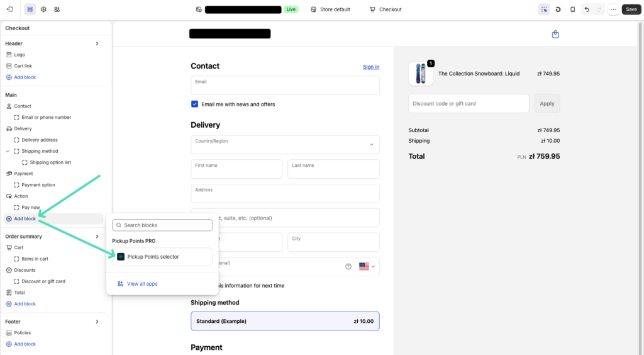The width and height of the screenshot is (644, 355).
Task: Click the Undo icon
Action: coord(587,9)
